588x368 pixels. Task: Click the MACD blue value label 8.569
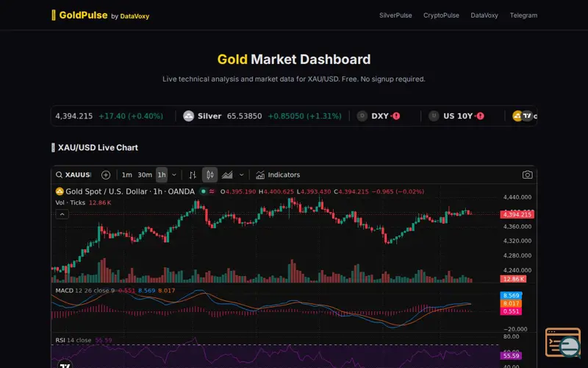coord(511,296)
